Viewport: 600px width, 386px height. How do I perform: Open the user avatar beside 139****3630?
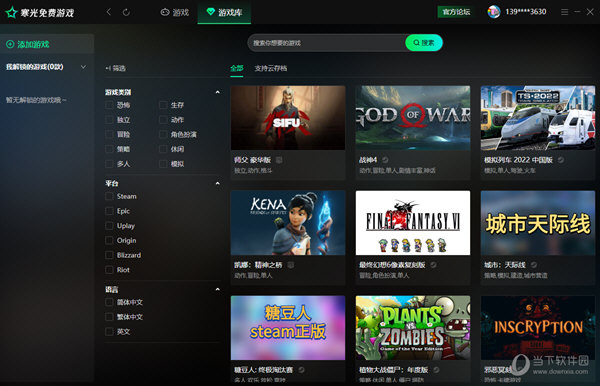click(x=494, y=12)
